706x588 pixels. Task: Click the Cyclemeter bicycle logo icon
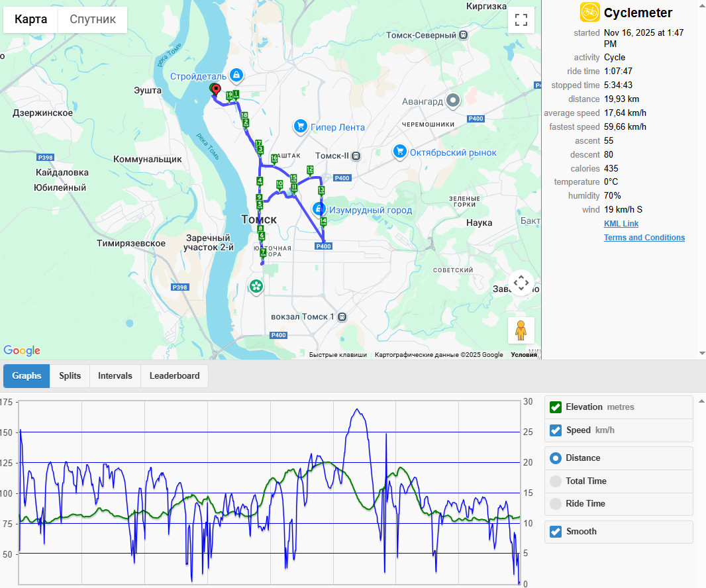pyautogui.click(x=589, y=12)
